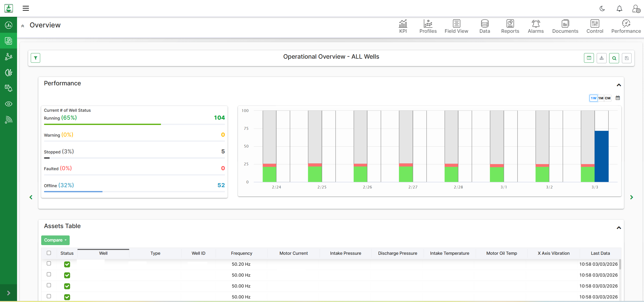Check the select-all checkbox in table header
This screenshot has width=644, height=302.
pyautogui.click(x=49, y=253)
